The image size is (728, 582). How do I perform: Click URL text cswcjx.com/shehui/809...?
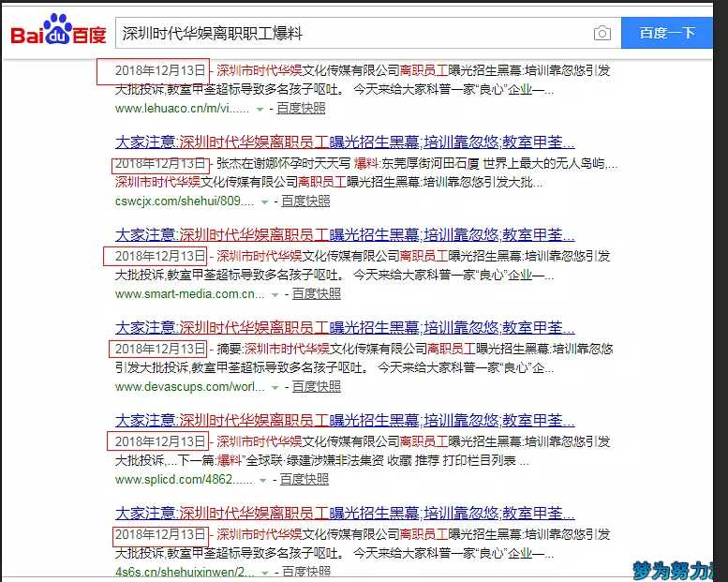[x=185, y=201]
